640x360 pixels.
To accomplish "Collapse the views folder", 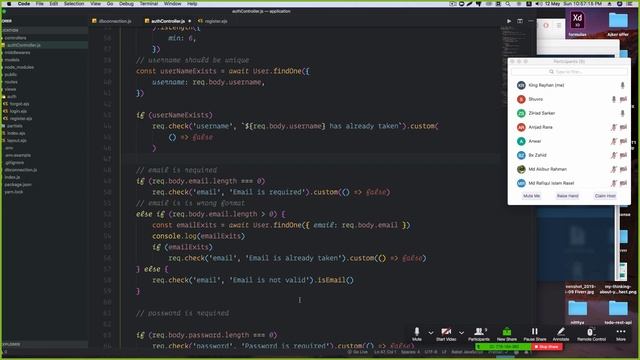I will 10,89.
